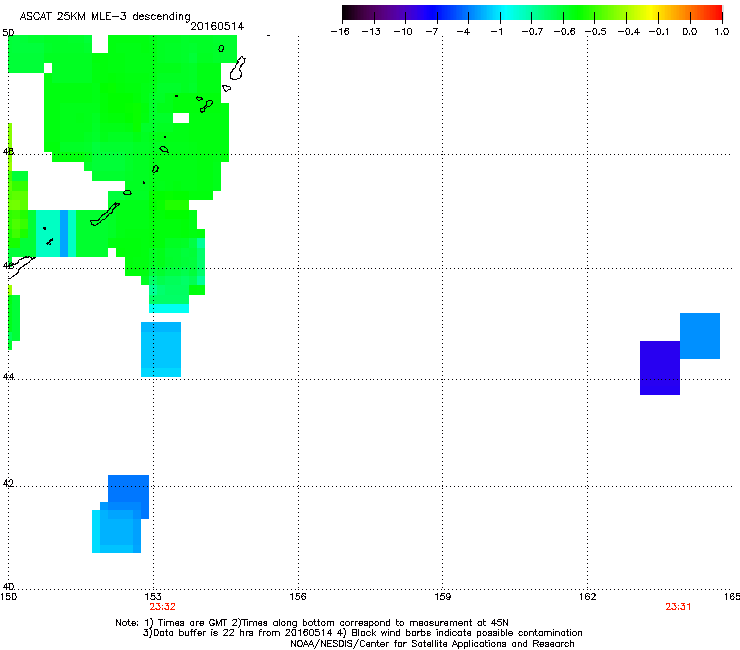Click the black end of the colorbar
740x650 pixels.
(x=349, y=13)
